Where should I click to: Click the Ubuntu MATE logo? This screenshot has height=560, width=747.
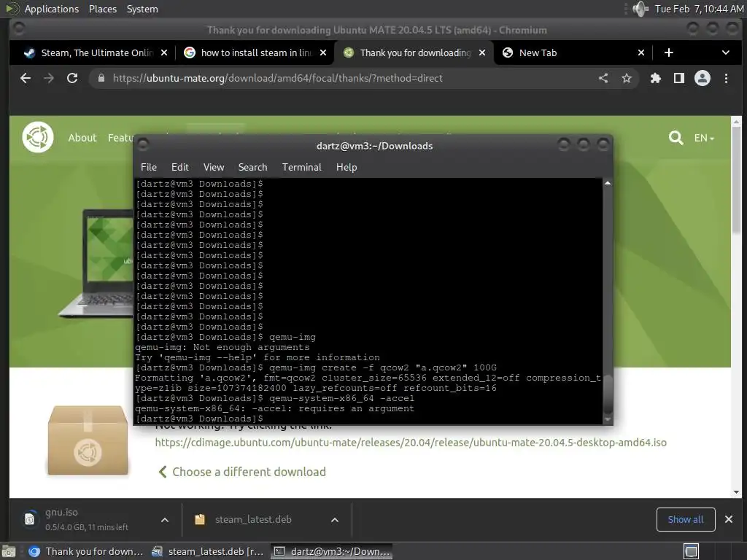click(38, 137)
